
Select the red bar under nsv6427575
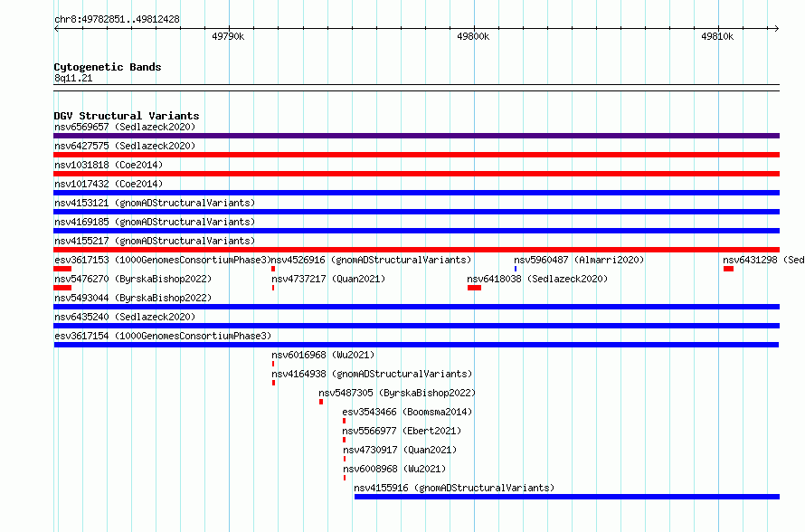(x=416, y=155)
